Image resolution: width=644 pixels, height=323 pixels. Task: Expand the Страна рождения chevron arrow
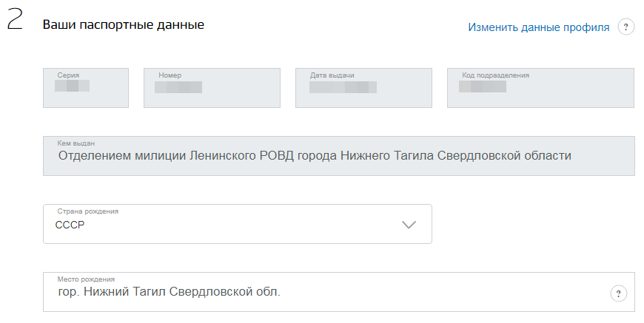(409, 225)
